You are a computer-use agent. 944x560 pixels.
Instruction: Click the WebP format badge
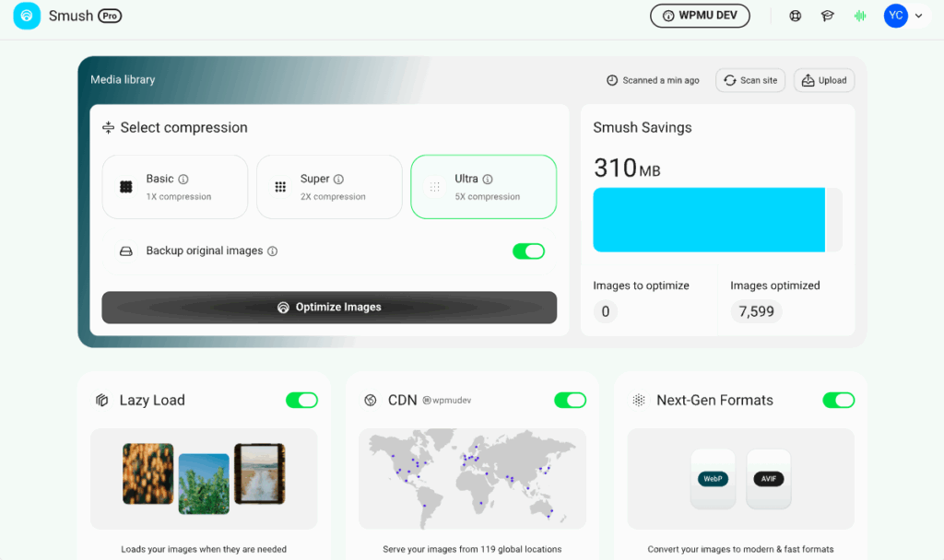[713, 479]
